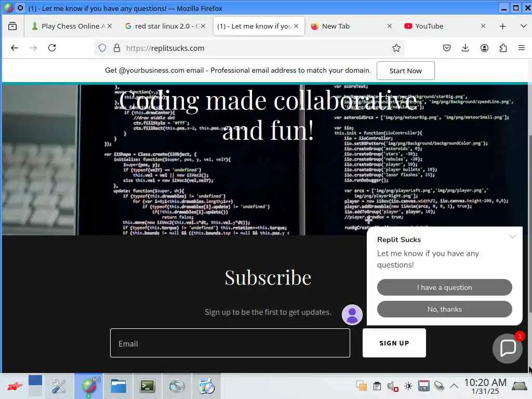
Task: Open the taskbar wrench settings tool
Action: 59,386
